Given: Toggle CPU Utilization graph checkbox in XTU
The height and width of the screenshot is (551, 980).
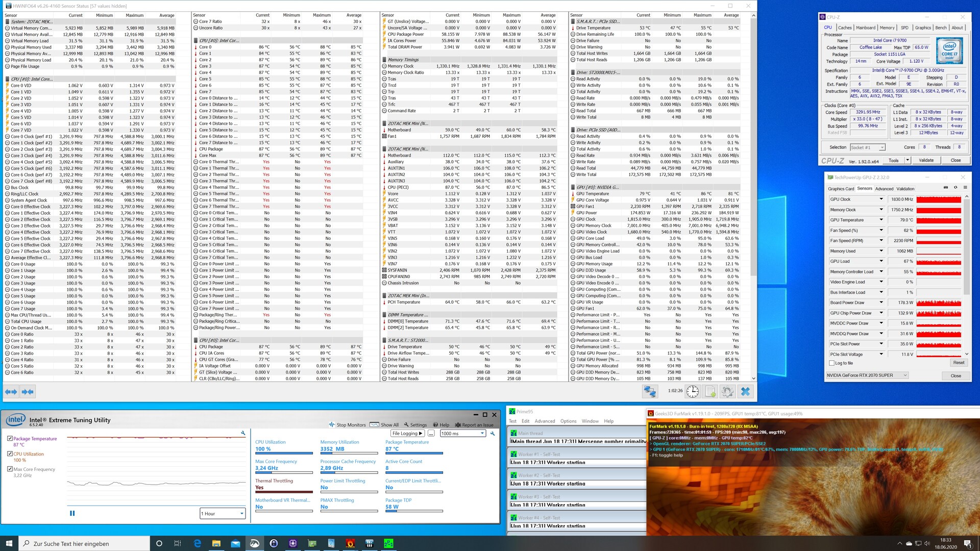Looking at the screenshot, I should tap(10, 454).
